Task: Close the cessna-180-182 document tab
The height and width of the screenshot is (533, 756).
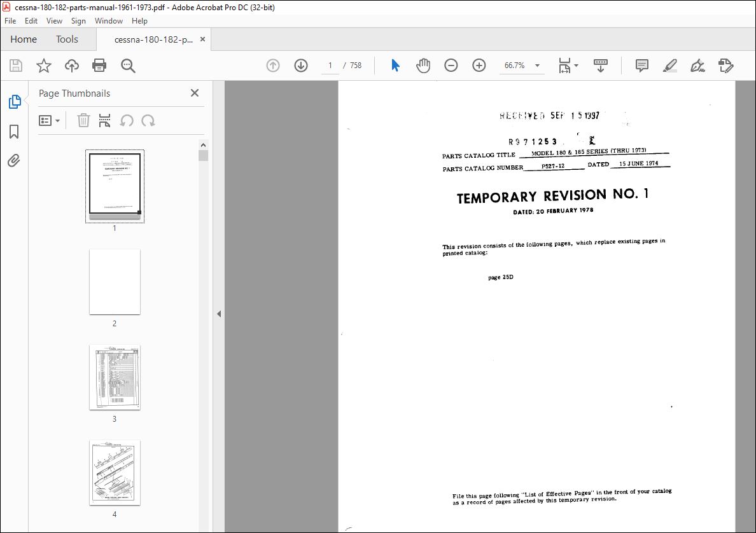Action: [x=202, y=39]
